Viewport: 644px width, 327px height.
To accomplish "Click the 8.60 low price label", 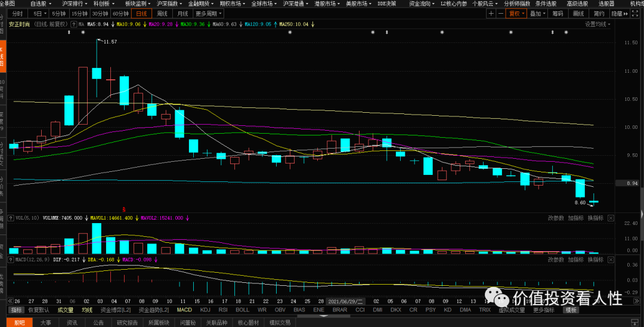I will (580, 202).
